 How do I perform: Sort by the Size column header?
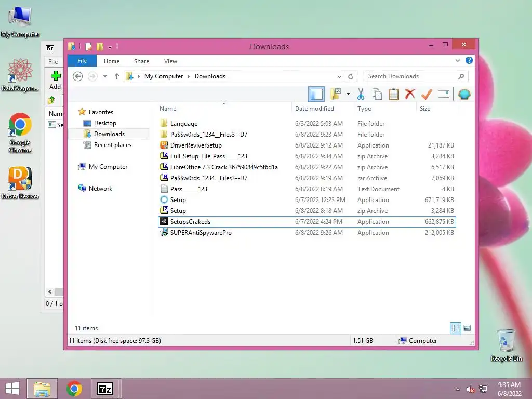click(x=437, y=109)
